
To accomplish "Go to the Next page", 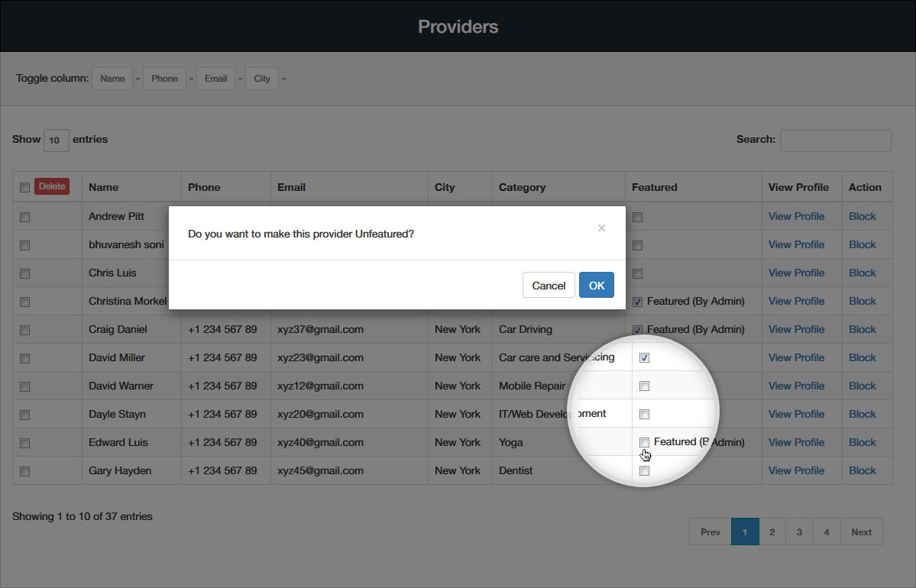I will pyautogui.click(x=861, y=532).
